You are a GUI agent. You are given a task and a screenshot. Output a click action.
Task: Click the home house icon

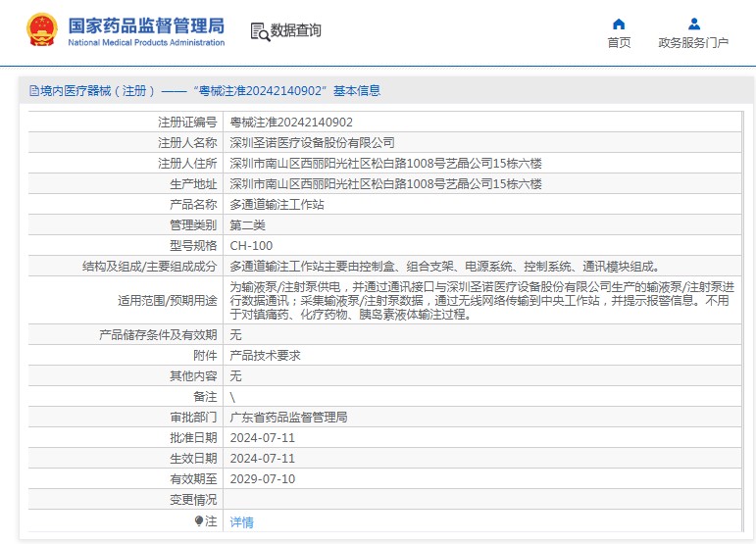(x=619, y=24)
